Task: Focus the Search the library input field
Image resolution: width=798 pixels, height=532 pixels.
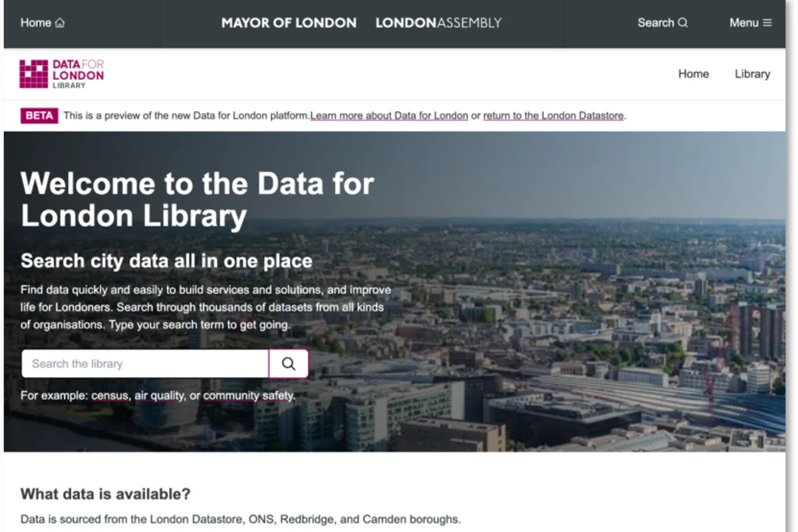Action: [x=145, y=364]
